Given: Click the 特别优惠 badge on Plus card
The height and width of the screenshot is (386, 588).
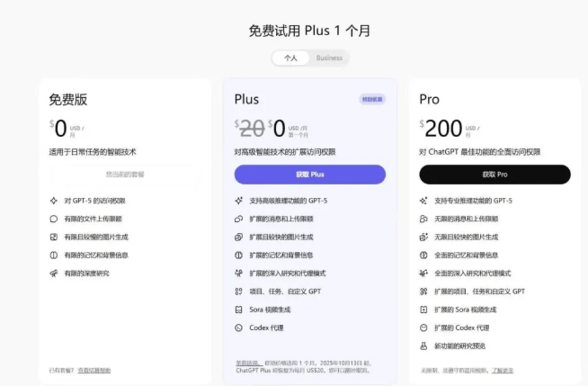Looking at the screenshot, I should click(x=372, y=99).
